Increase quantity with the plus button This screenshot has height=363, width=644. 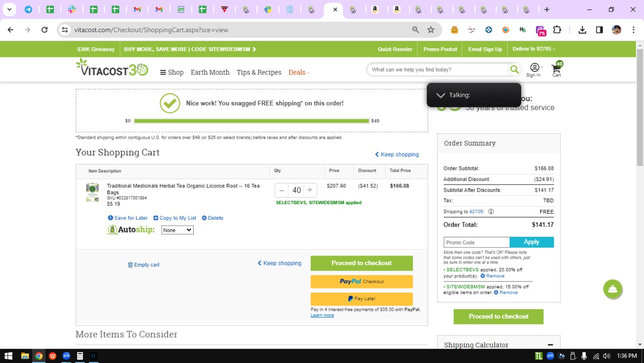point(310,190)
